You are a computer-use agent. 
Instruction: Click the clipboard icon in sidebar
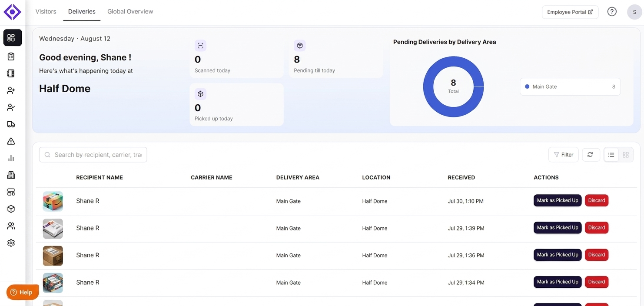[x=11, y=57]
